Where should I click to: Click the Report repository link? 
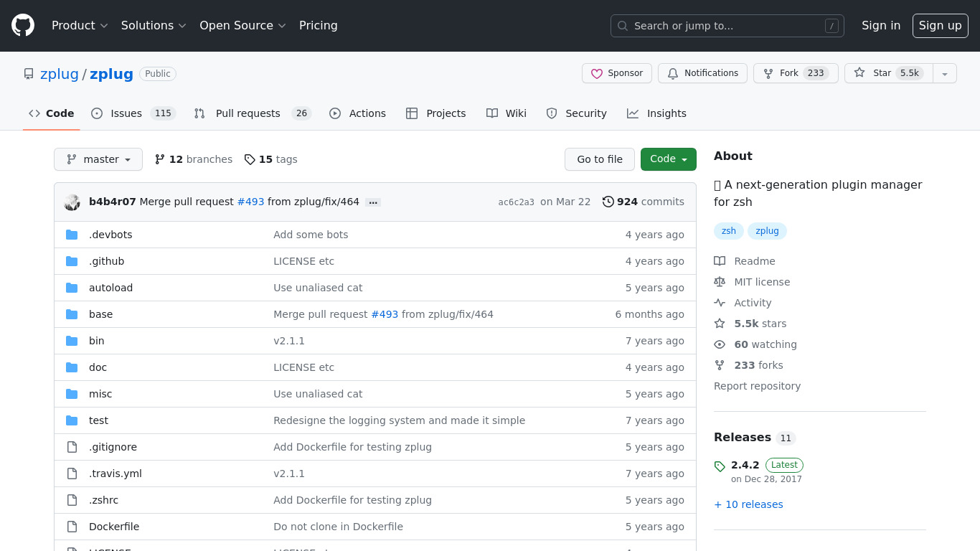pyautogui.click(x=757, y=386)
